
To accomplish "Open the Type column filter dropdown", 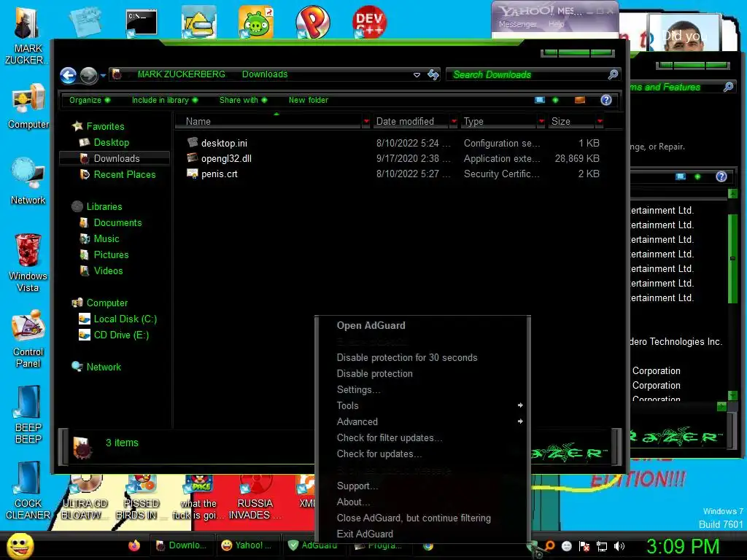I will pos(541,122).
